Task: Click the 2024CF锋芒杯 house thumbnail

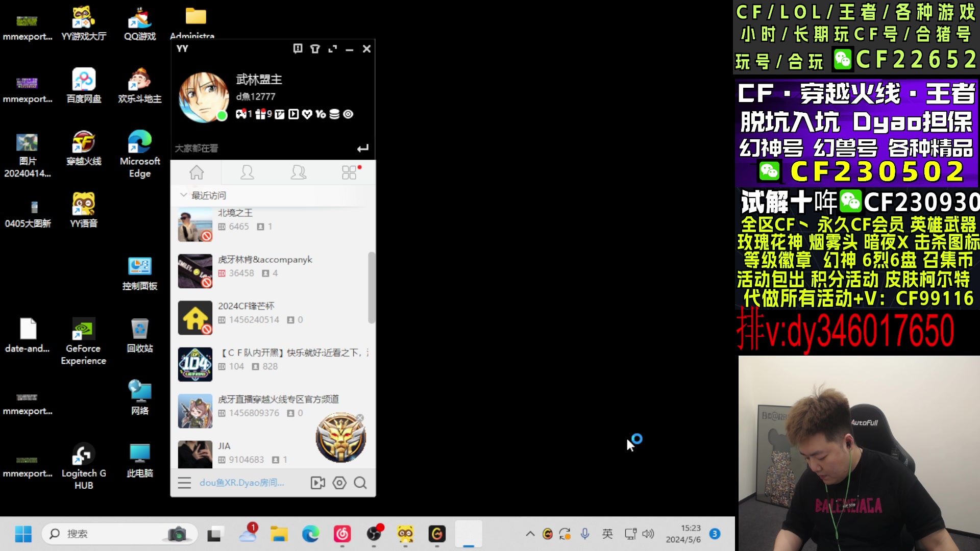Action: point(195,317)
